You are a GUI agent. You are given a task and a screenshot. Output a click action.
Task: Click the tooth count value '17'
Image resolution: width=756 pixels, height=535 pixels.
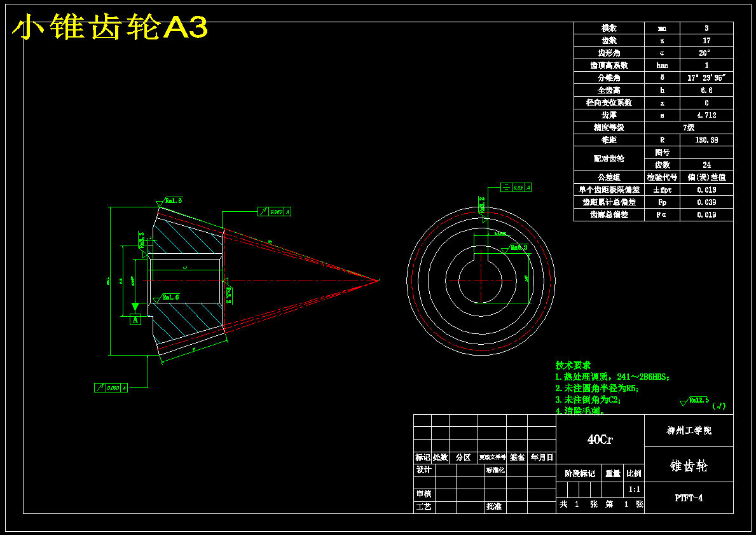(x=706, y=41)
